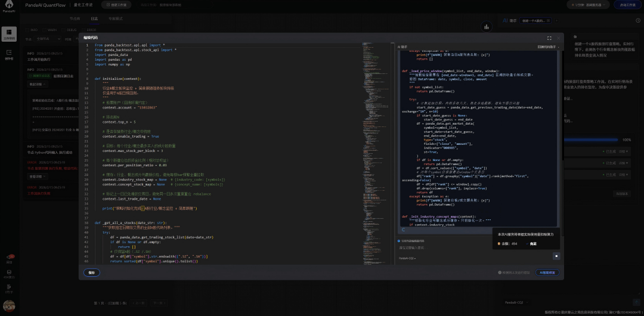The image size is (644, 316).
Task: Click the AI smart repair button
Action: tap(547, 272)
